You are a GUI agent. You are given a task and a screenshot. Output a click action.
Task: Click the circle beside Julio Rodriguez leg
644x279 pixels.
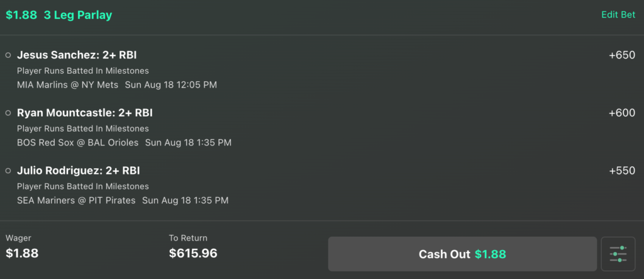(8, 171)
